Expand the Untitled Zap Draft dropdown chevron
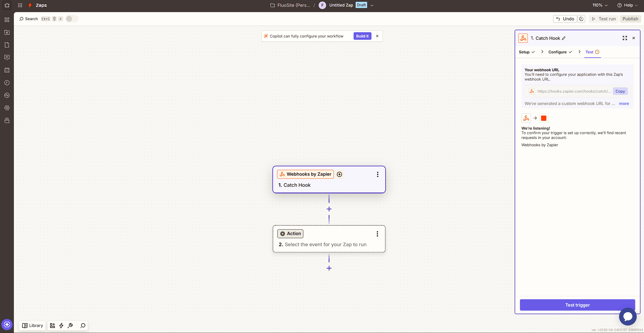 372,5
